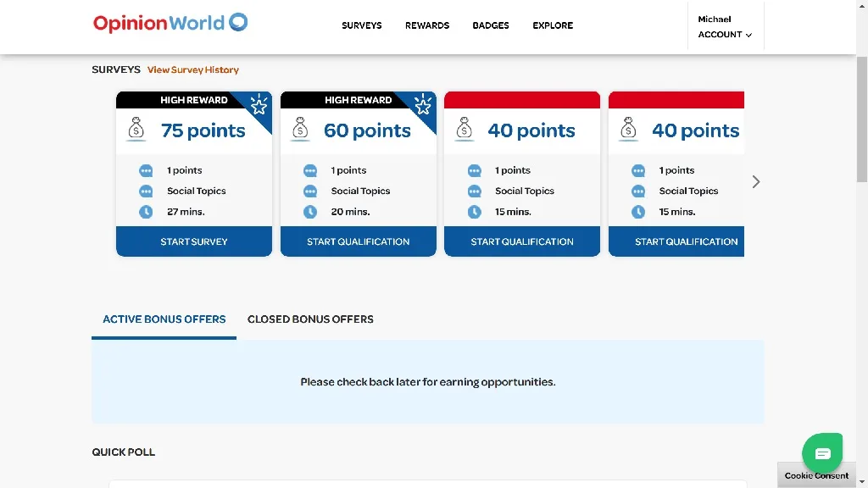The height and width of the screenshot is (488, 868).
Task: Click clock icon beside 20 mins.
Action: click(x=310, y=212)
